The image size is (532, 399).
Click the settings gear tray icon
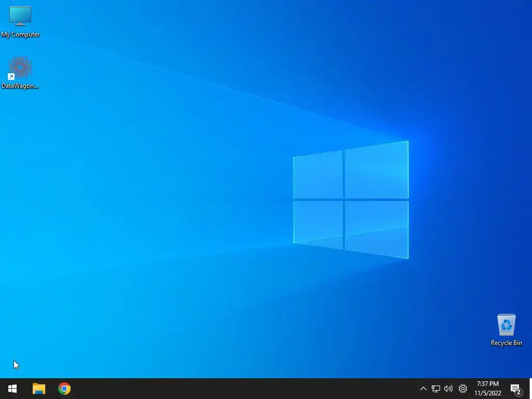click(x=463, y=389)
